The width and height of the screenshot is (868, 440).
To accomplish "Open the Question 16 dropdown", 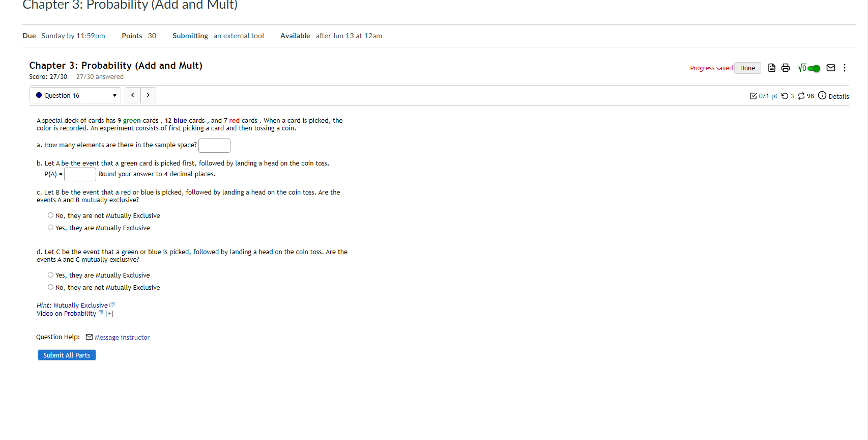I will point(75,95).
